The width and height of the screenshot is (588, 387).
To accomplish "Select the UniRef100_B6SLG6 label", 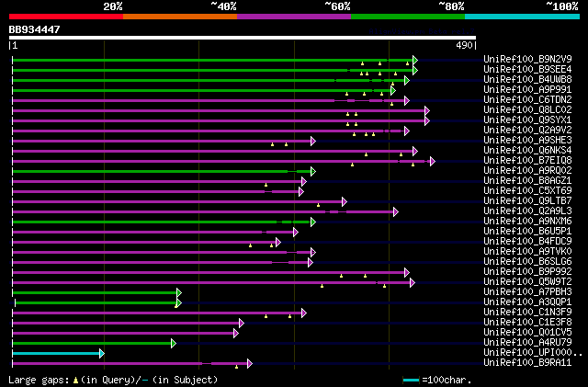I will [x=527, y=262].
